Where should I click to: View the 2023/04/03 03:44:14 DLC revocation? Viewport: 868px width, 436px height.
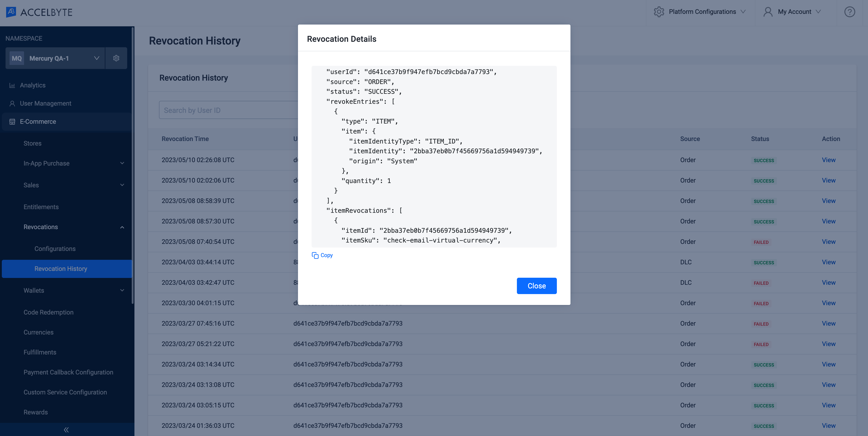pos(828,262)
